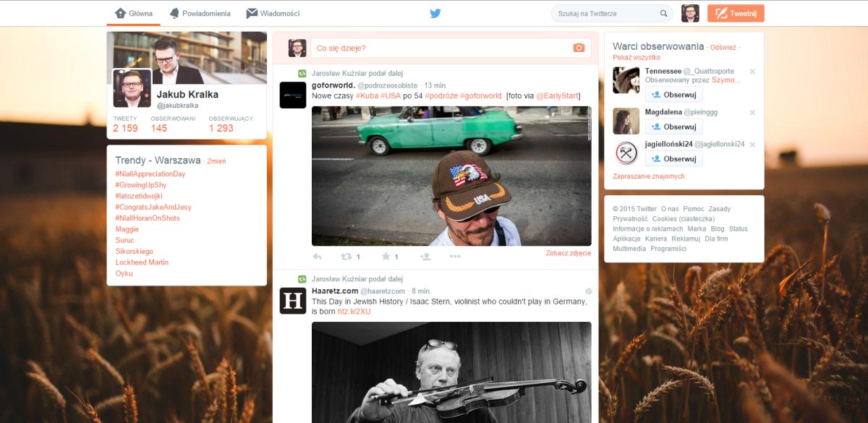This screenshot has height=423, width=868.
Task: Click the jagielloński24 suggestion avatar
Action: pos(626,153)
